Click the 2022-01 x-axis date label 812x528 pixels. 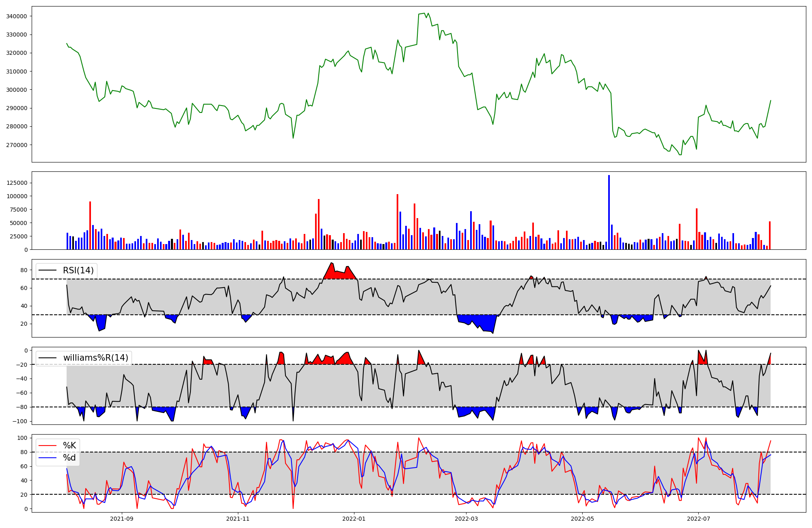coord(354,519)
